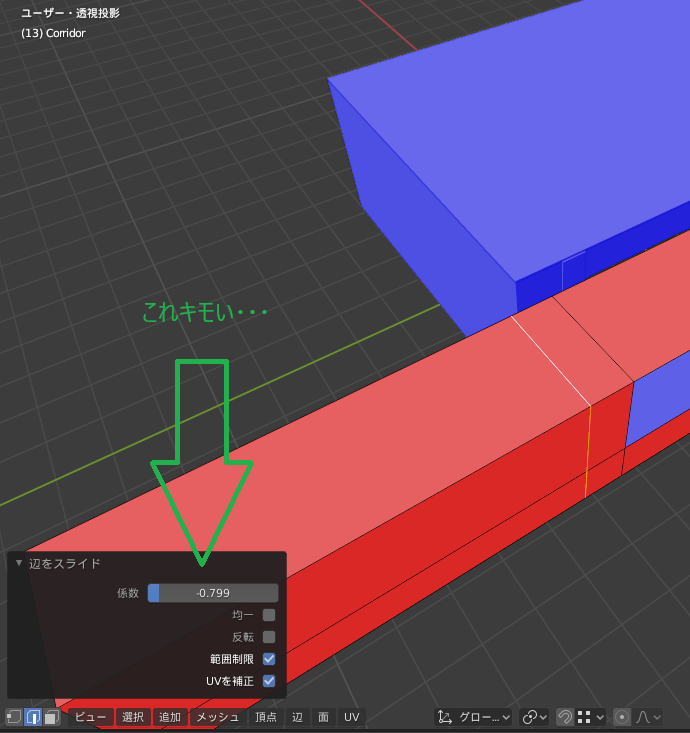The image size is (690, 733).
Task: Click the orange selected vertical edge
Action: click(588, 452)
